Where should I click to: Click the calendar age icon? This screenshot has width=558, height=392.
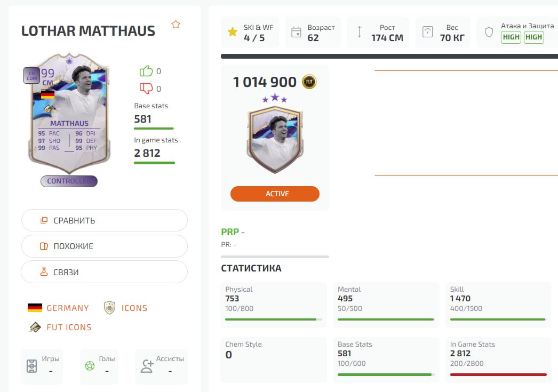click(x=296, y=33)
